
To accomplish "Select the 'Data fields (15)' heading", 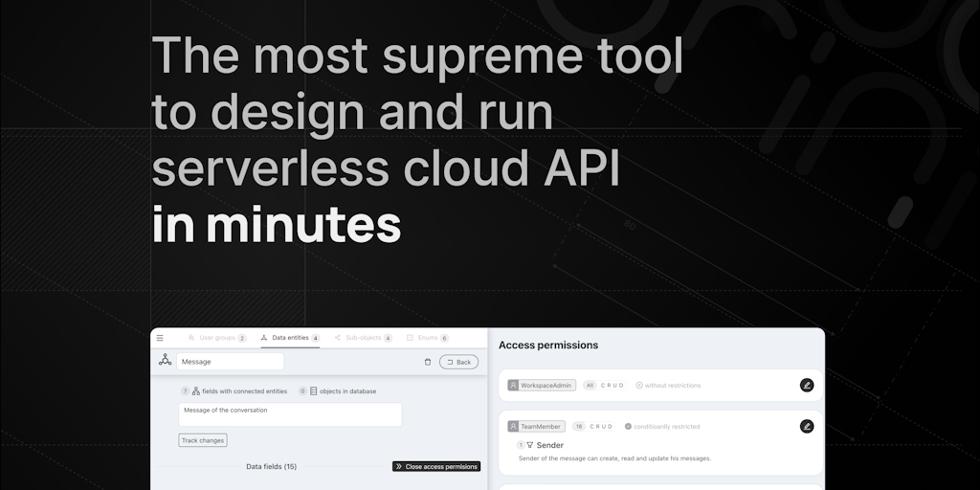I will (271, 466).
